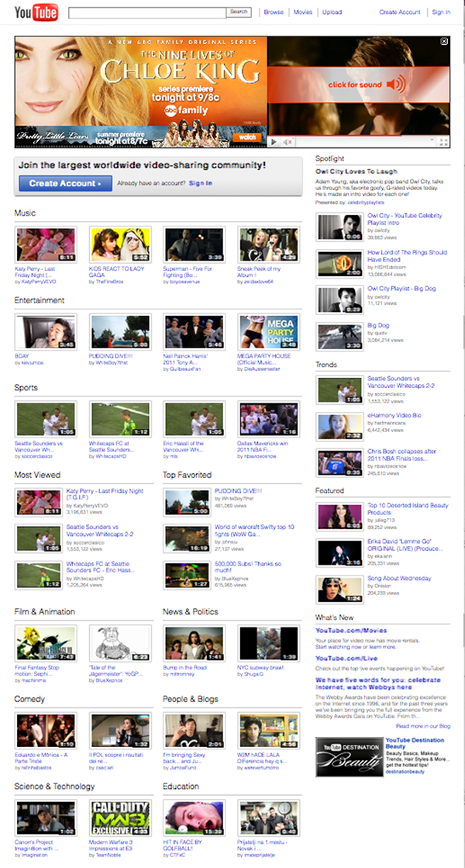Click the celebrityplaylists presenter link
465x868 pixels.
point(367,202)
